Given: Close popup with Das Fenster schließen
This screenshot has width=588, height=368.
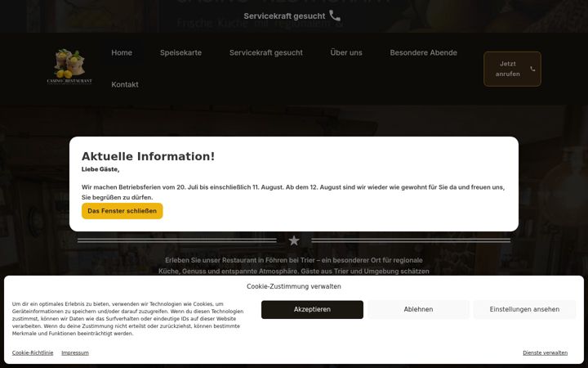Looking at the screenshot, I should [122, 211].
